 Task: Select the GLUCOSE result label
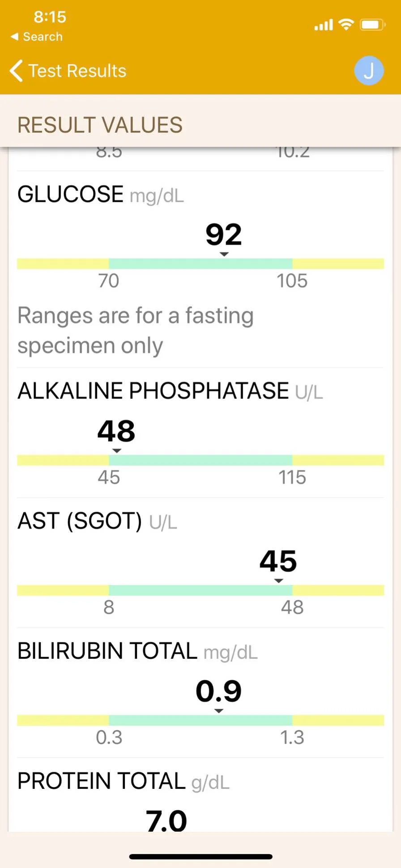[x=70, y=195]
